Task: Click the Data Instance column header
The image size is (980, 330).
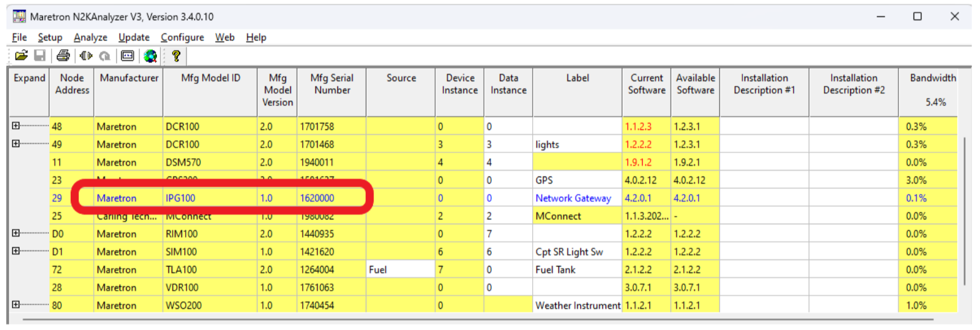Action: [x=509, y=92]
